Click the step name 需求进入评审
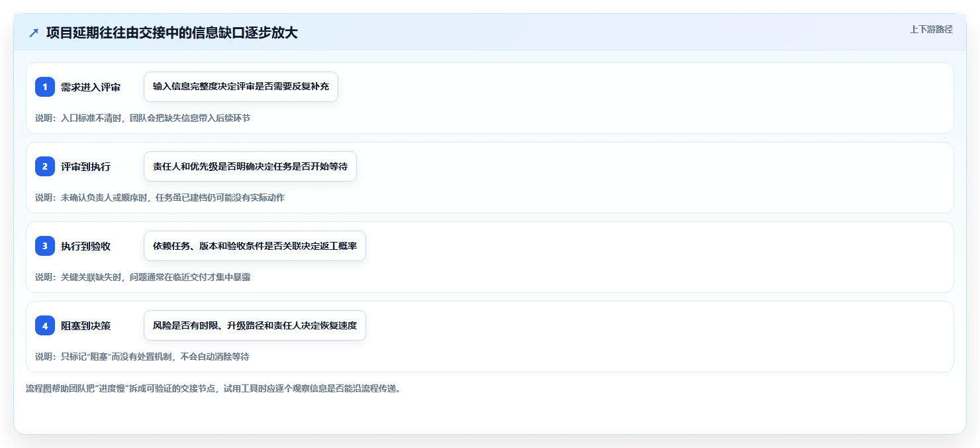Screen dimensions: 980x448 point(91,87)
